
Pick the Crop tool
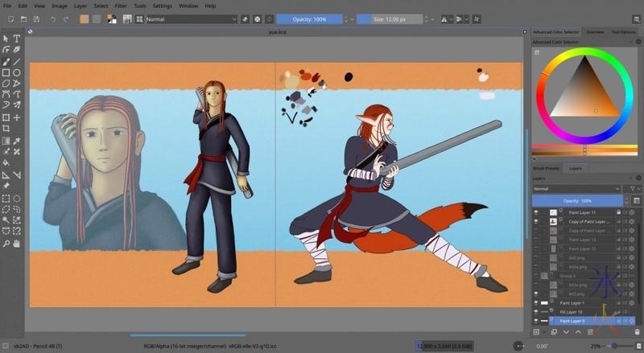point(6,128)
